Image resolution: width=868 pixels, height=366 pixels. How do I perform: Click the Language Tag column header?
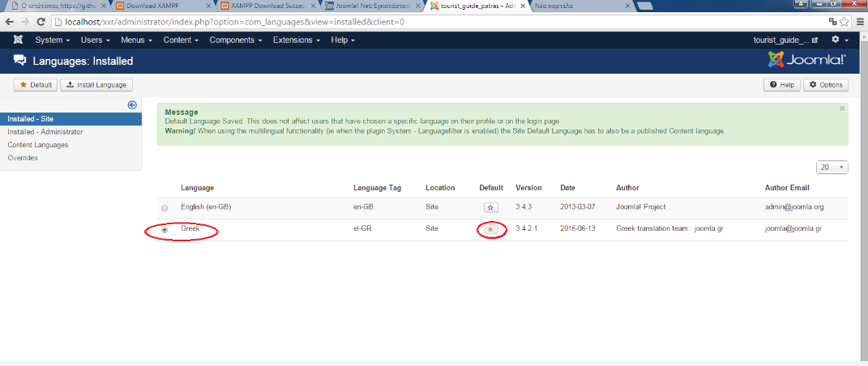click(x=377, y=188)
